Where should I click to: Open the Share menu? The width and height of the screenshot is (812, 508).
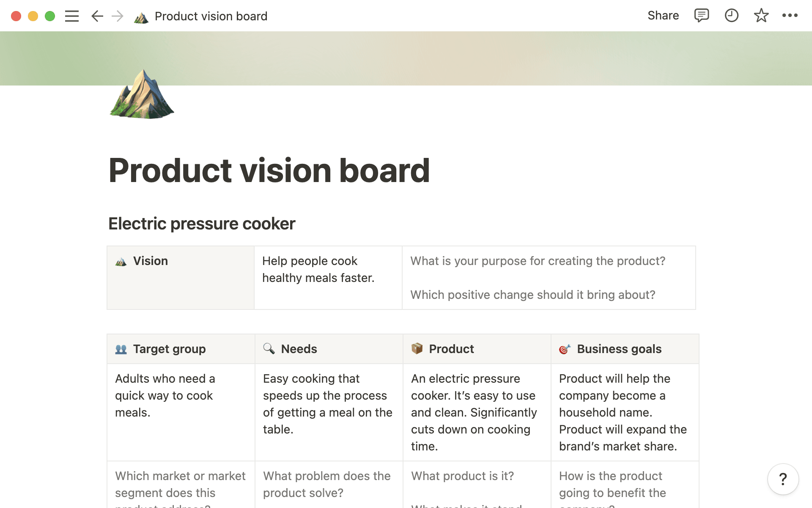663,15
